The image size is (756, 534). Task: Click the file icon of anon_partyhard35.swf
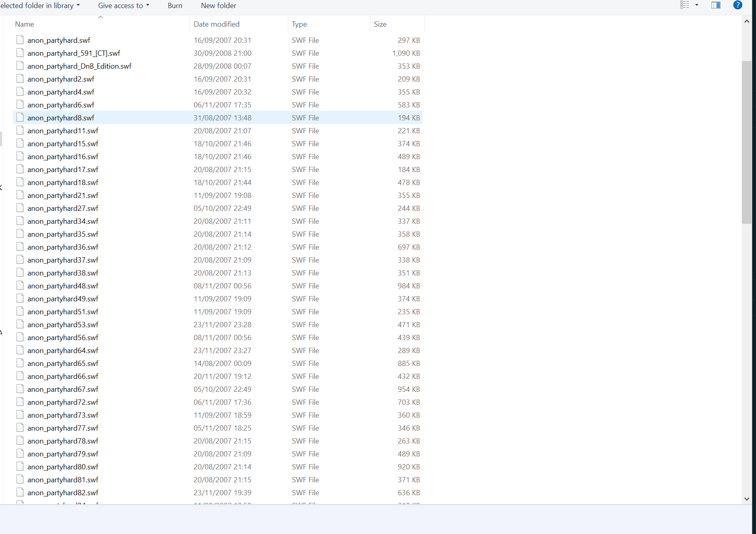click(20, 233)
